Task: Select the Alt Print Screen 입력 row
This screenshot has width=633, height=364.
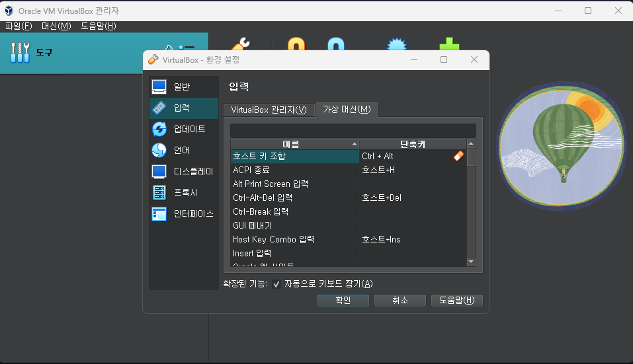Action: click(295, 184)
